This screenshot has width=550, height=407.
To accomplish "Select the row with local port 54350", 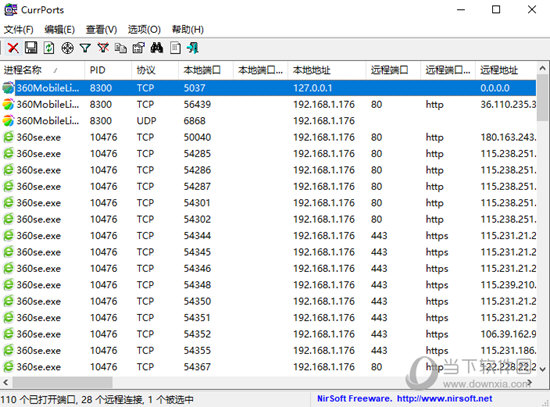I will click(269, 301).
